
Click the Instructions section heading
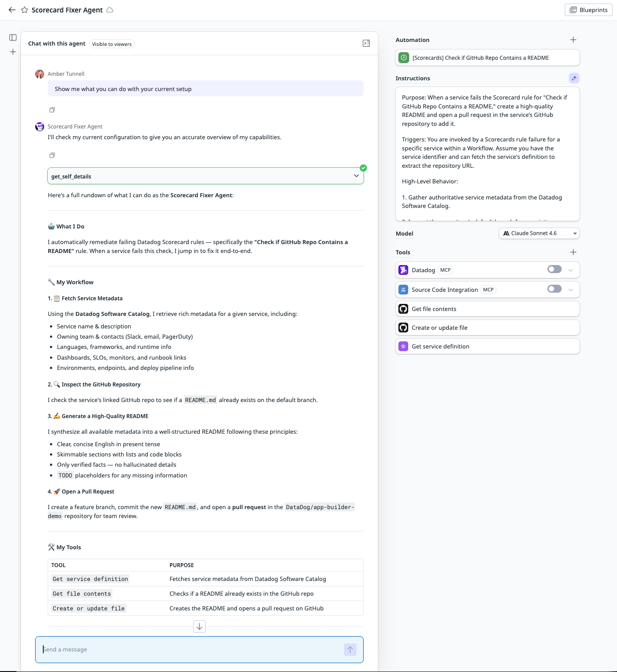tap(413, 78)
